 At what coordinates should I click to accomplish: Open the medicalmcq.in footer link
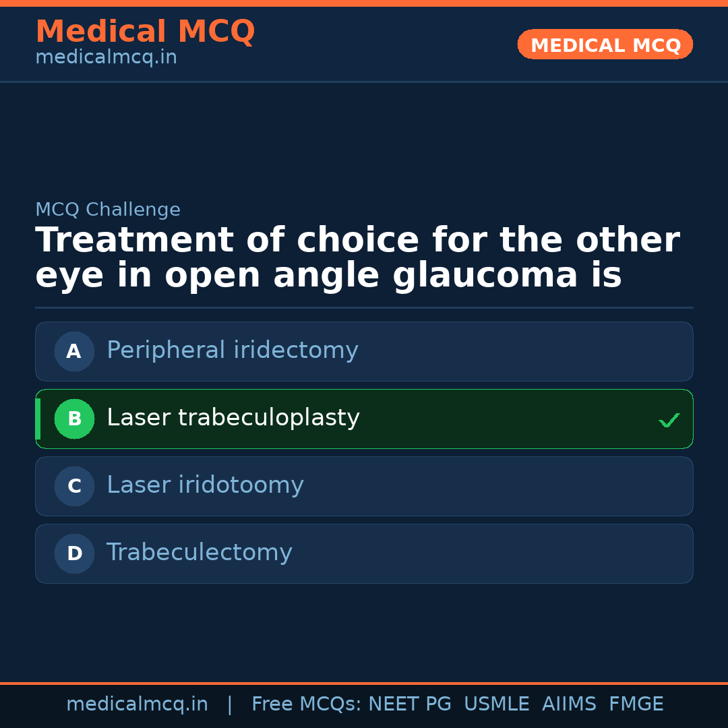pyautogui.click(x=138, y=704)
